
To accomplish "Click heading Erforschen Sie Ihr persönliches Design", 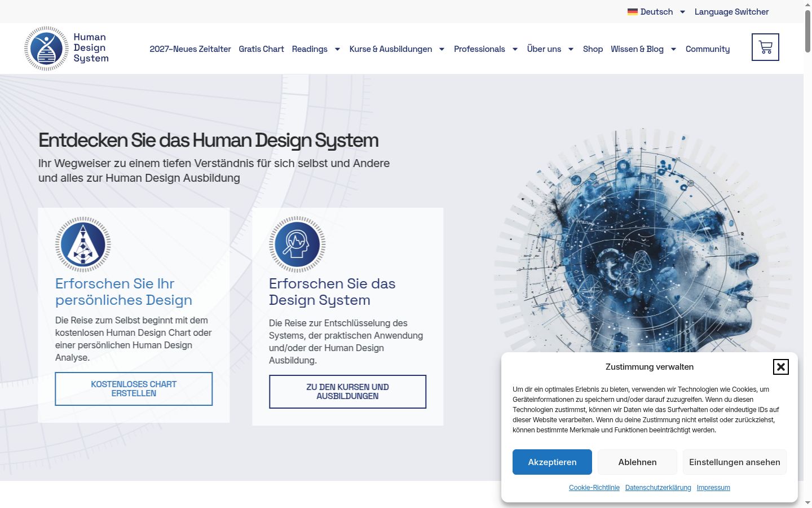I will click(x=123, y=292).
